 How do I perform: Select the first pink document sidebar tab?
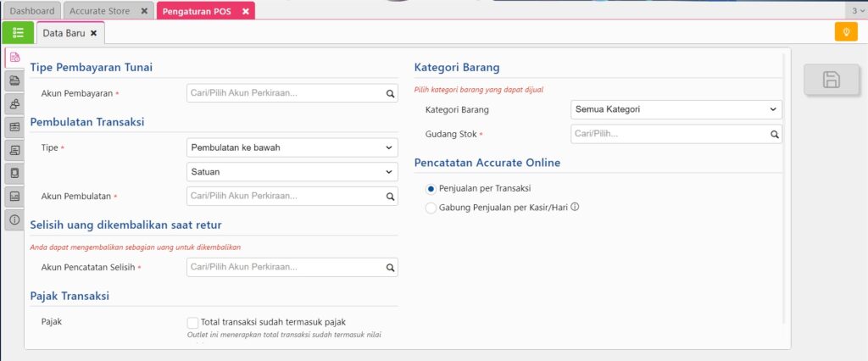(14, 58)
